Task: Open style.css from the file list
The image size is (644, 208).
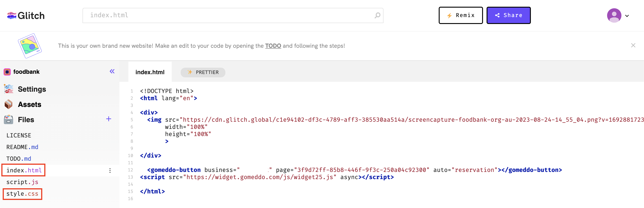Action: tap(22, 194)
